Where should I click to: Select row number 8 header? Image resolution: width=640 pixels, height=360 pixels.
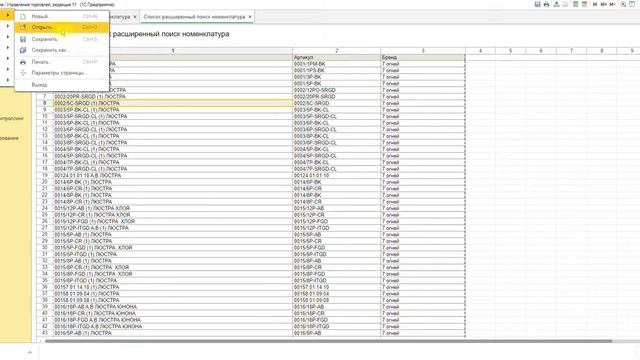[x=45, y=103]
